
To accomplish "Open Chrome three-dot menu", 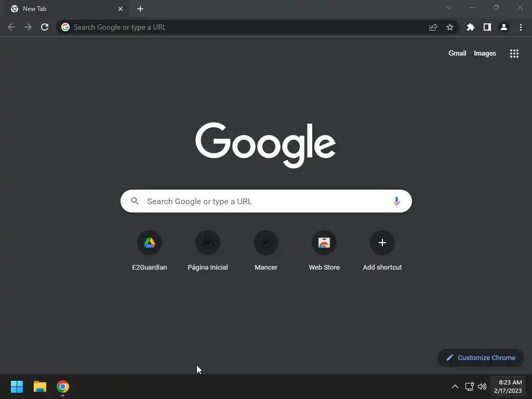I will click(521, 27).
